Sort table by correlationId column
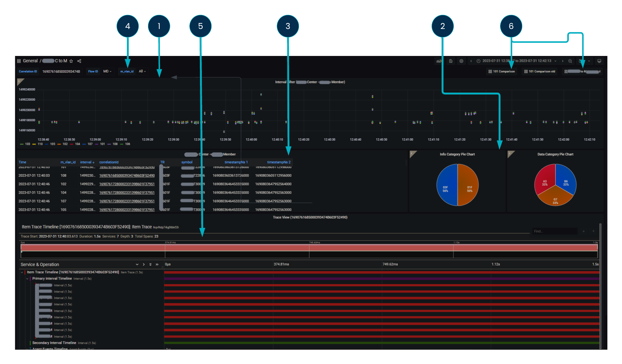Viewport: 622px width, 364px height. click(109, 162)
